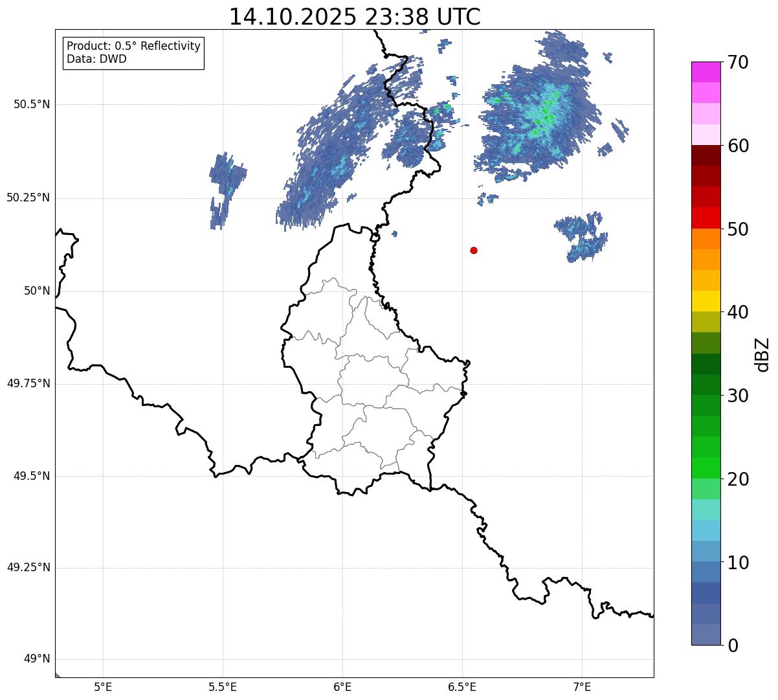
Task: Click the 50°N latitude label
Action: 37,291
